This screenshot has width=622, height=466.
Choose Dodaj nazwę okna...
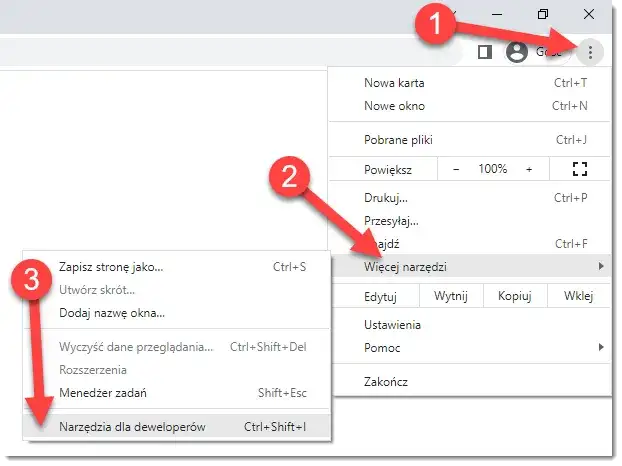[x=177, y=313]
